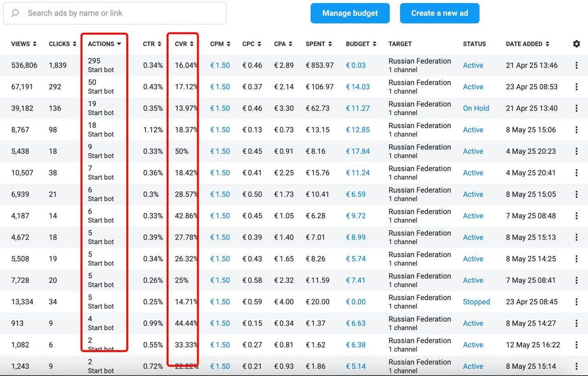Viewport: 588px width, 376px height.
Task: Open the menu for the 8 May 25 15:14 row
Action: 577,366
